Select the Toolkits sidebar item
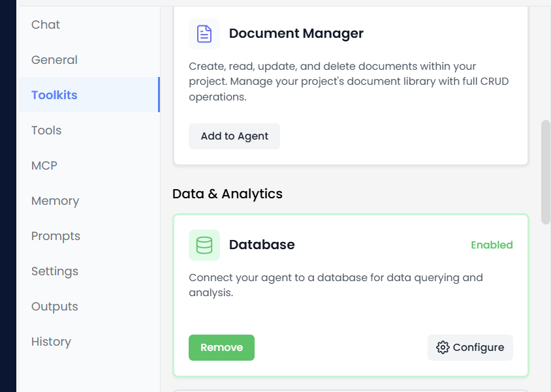The width and height of the screenshot is (551, 392). click(54, 95)
